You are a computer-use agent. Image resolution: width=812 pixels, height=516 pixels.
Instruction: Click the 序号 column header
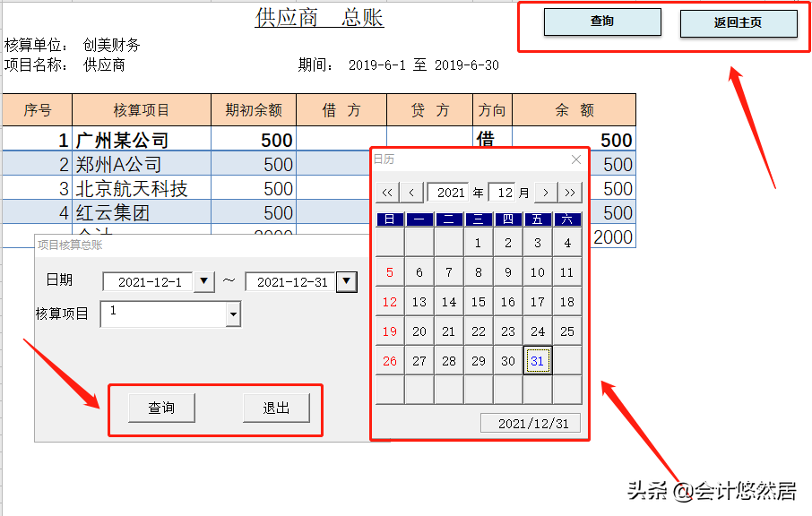38,109
